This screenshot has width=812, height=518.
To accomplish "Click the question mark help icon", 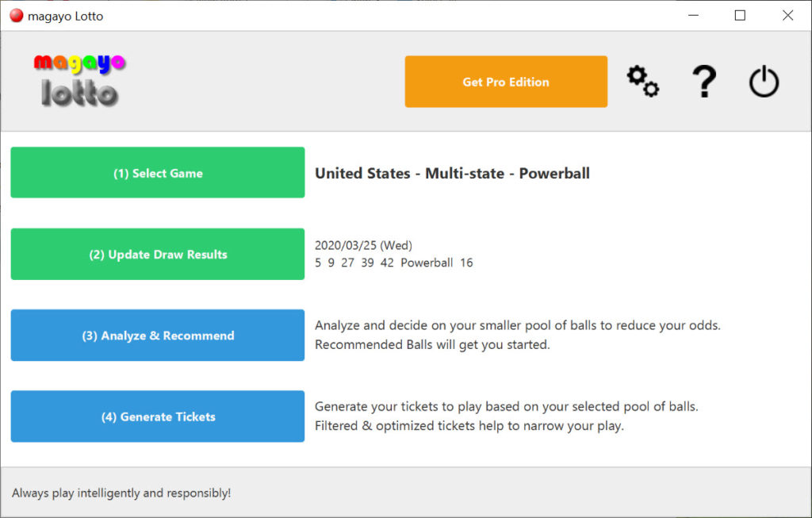I will tap(703, 81).
